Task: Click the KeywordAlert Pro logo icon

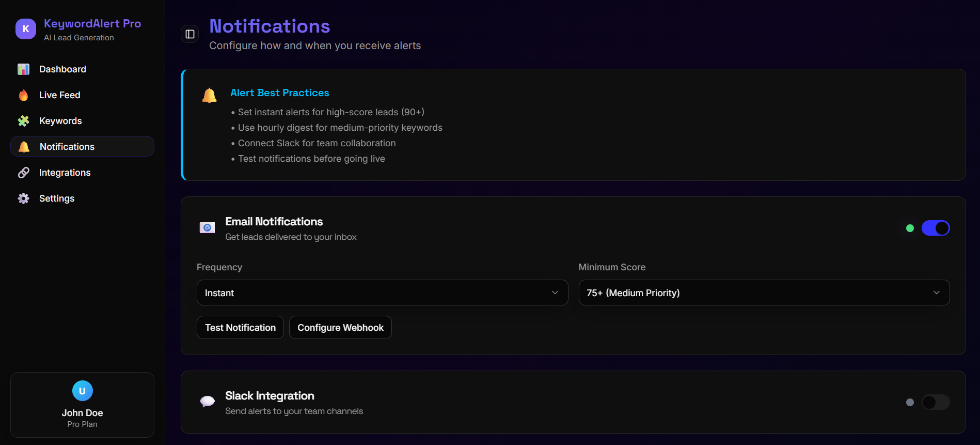Action: click(26, 29)
